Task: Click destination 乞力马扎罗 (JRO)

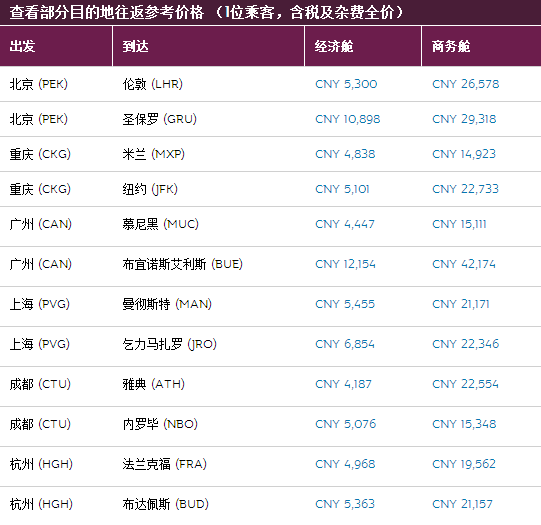Action: pos(169,344)
